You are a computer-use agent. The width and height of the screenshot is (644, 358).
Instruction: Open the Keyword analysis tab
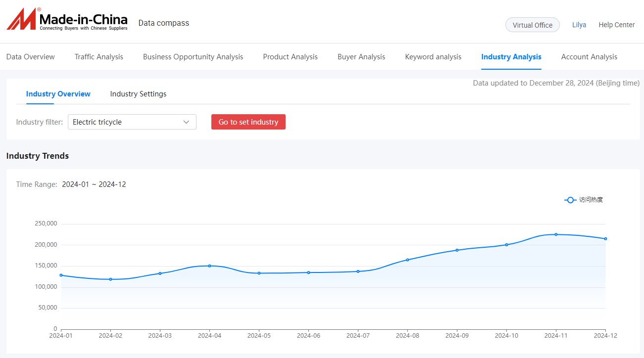point(433,57)
